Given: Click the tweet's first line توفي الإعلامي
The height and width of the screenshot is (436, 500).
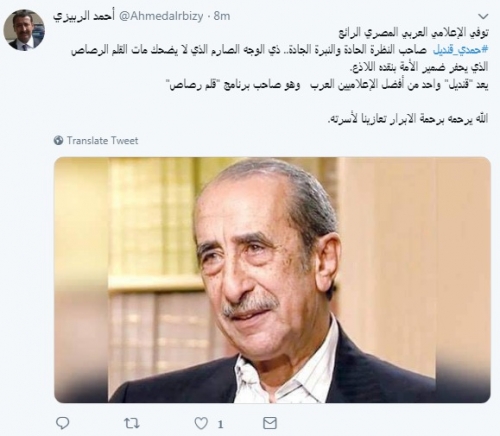Looking at the screenshot, I should coord(413,33).
